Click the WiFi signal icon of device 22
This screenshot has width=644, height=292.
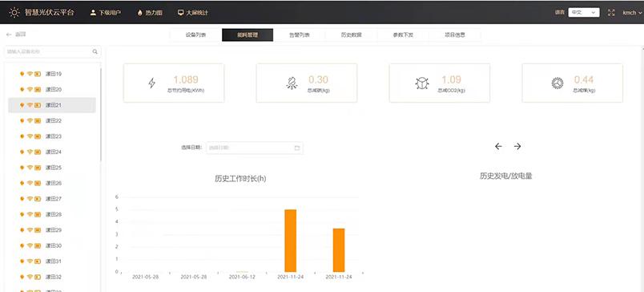30,120
